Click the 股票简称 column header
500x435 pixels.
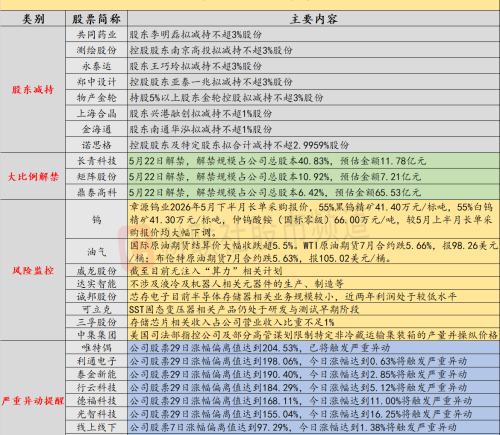point(96,19)
